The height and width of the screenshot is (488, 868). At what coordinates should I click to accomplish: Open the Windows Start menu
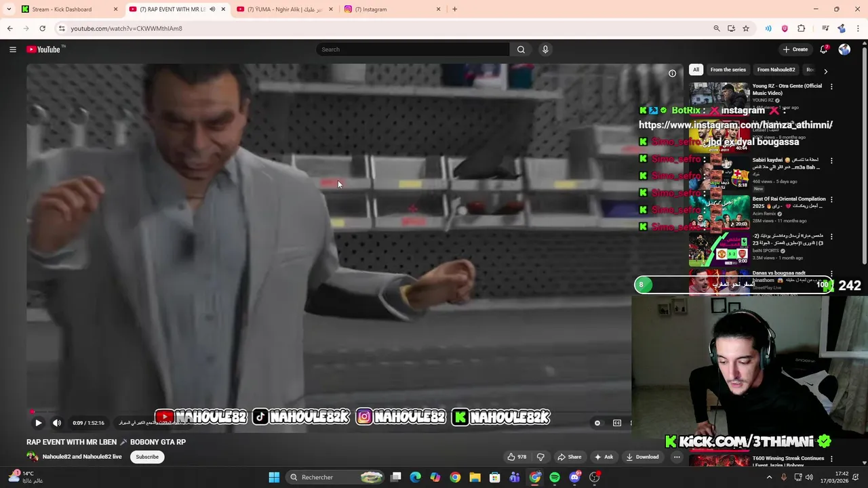[274, 477]
